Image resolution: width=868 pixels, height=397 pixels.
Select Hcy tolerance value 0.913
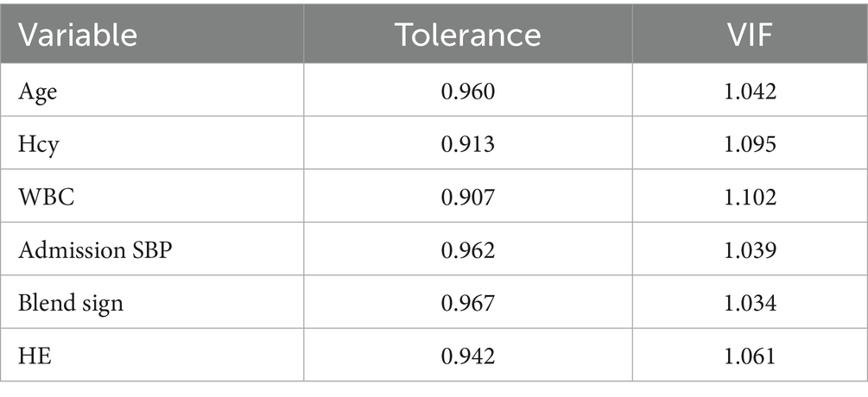[467, 144]
